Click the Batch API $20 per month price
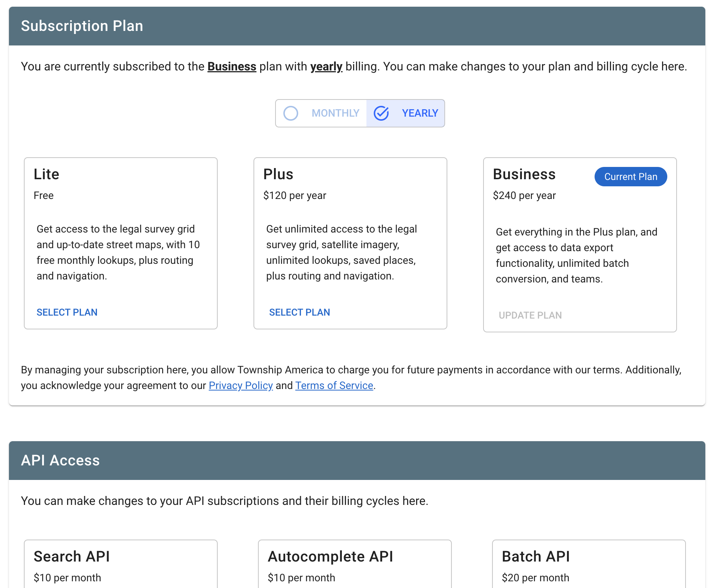 tap(536, 578)
